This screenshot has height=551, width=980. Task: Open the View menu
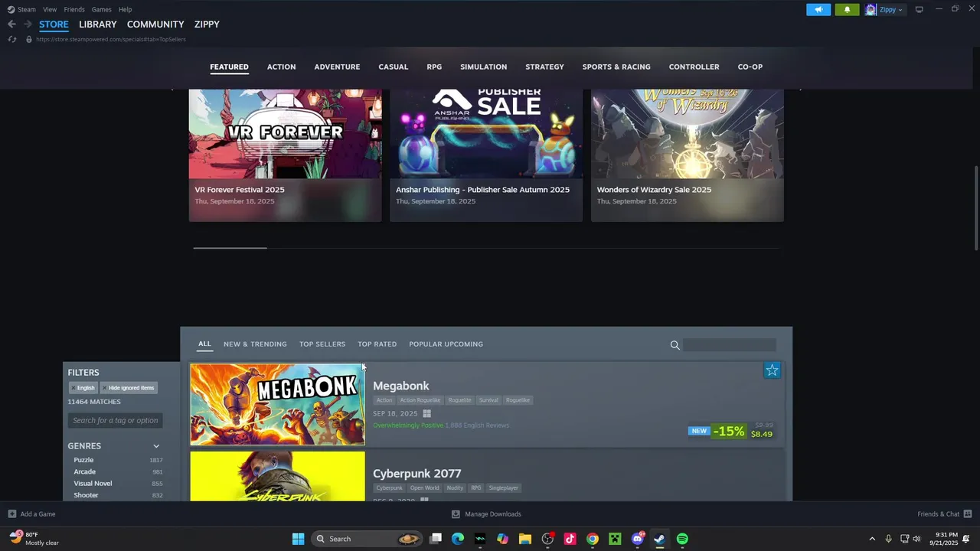(50, 9)
